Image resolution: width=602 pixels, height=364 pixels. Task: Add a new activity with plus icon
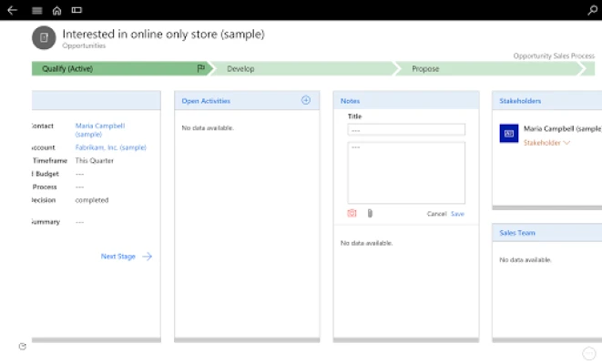306,100
